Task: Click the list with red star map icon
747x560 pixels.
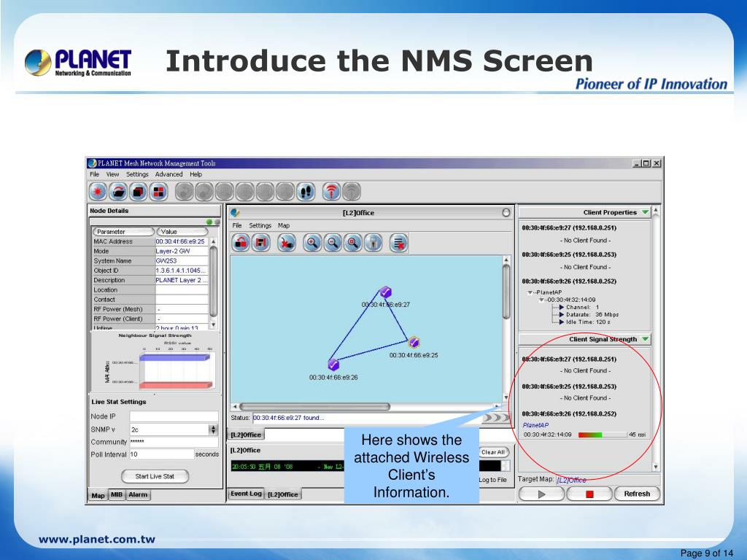Action: pyautogui.click(x=398, y=243)
